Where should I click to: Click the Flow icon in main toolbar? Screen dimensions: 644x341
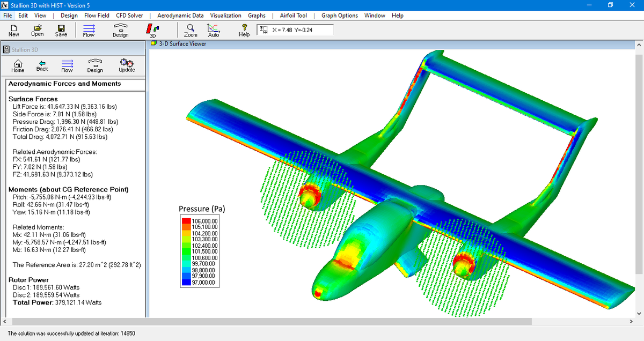point(89,31)
